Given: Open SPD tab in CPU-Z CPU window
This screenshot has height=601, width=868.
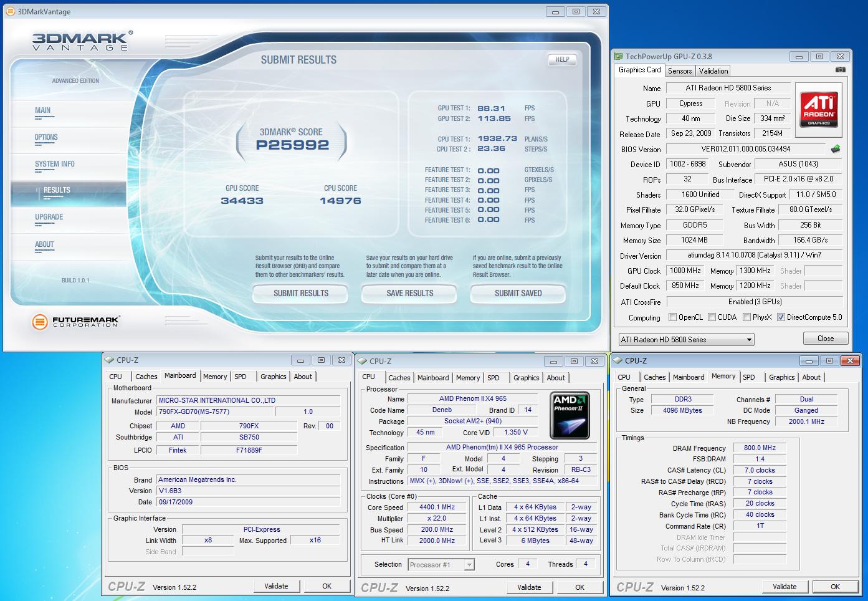Looking at the screenshot, I should tap(494, 378).
